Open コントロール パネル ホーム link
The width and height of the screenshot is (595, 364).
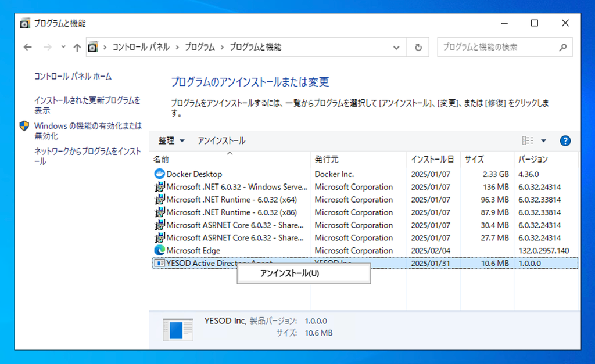pos(73,76)
